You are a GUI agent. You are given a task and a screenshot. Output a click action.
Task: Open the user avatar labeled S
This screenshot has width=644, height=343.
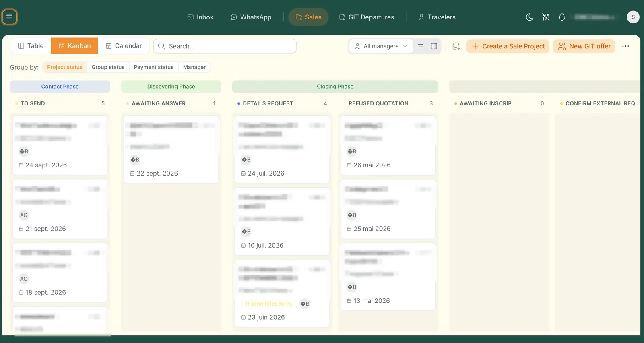633,17
